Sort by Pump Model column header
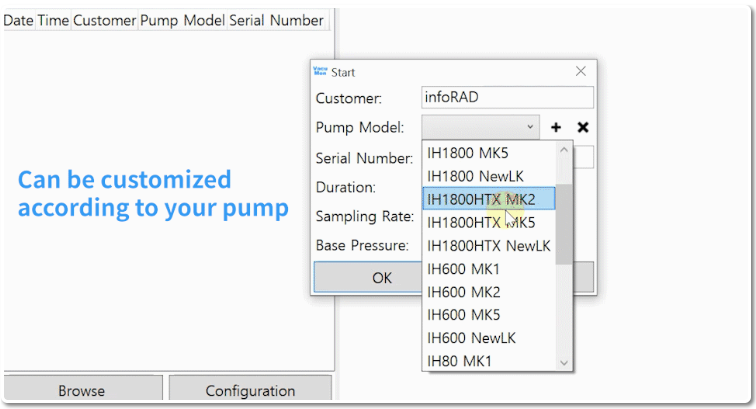 coord(182,20)
